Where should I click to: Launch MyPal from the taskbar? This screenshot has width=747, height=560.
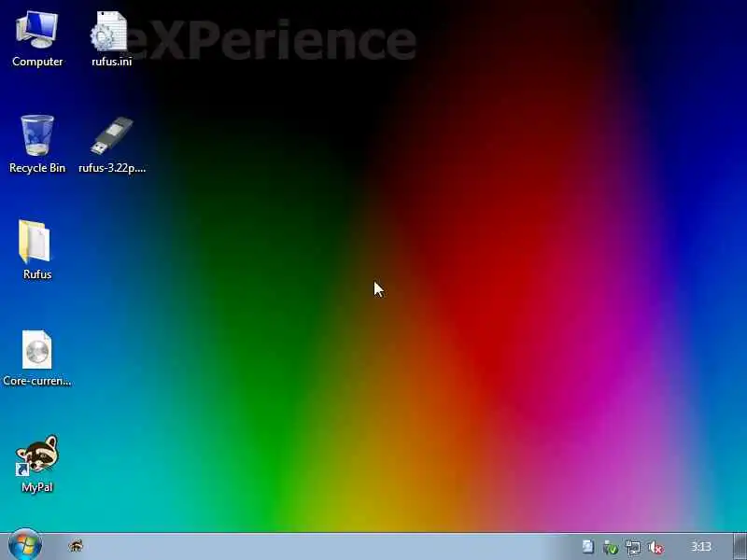pos(76,546)
